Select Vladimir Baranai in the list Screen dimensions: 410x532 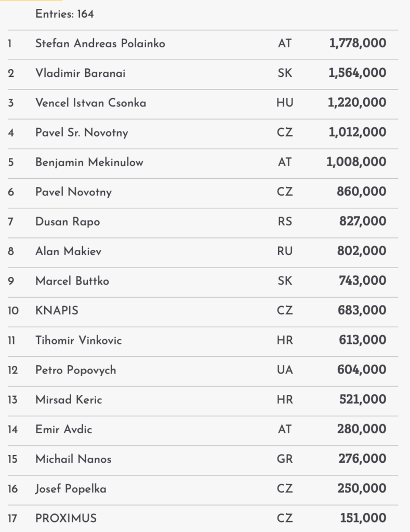pos(80,73)
